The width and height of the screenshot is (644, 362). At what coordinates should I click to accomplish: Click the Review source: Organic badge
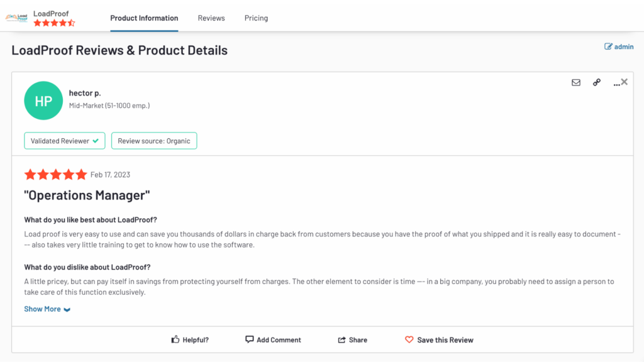point(154,141)
